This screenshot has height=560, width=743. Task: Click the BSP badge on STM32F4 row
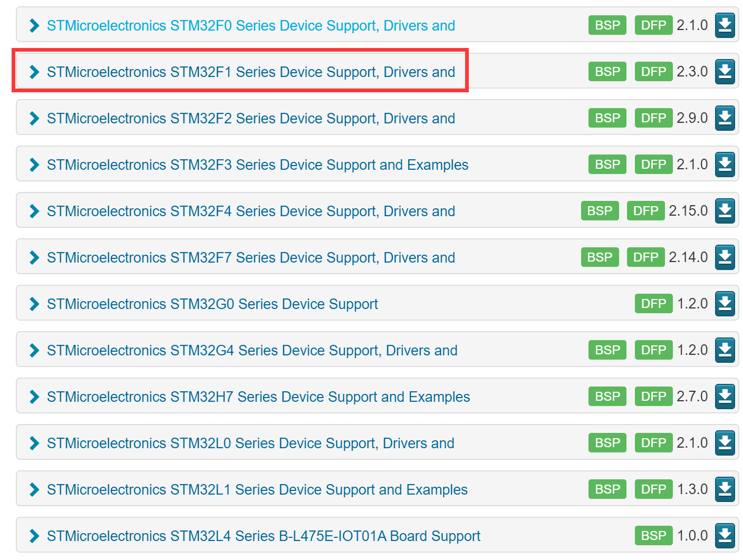(x=600, y=211)
